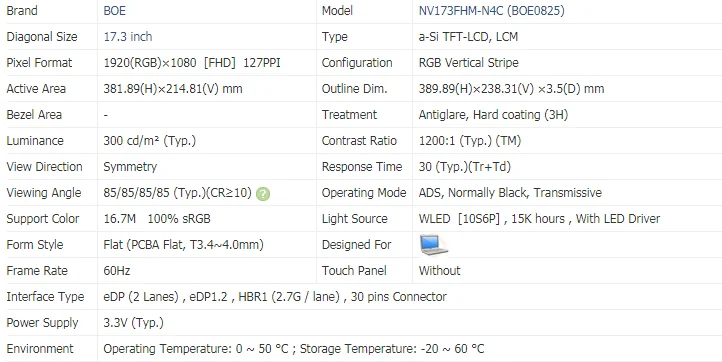
Task: Click the laptop icon in Designed For
Action: (x=434, y=245)
